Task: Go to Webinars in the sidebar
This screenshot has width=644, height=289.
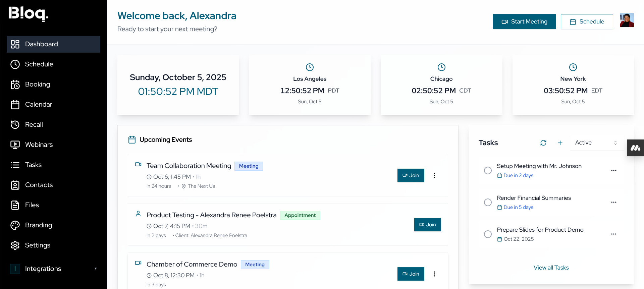Action: pyautogui.click(x=39, y=144)
